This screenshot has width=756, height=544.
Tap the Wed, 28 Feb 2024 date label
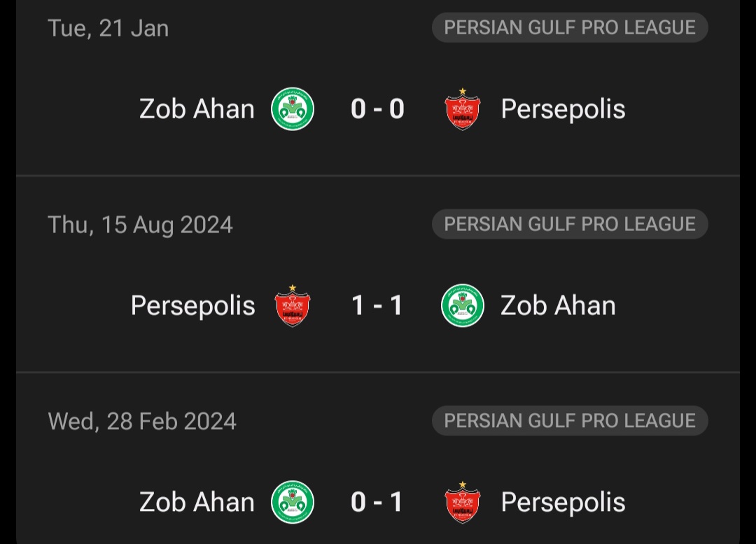tap(142, 421)
